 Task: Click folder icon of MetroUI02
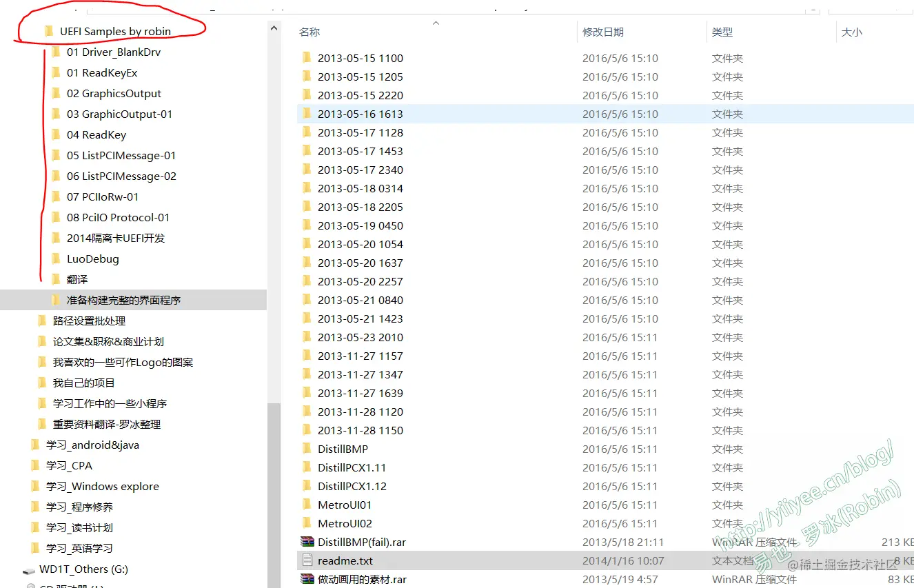[x=307, y=524]
